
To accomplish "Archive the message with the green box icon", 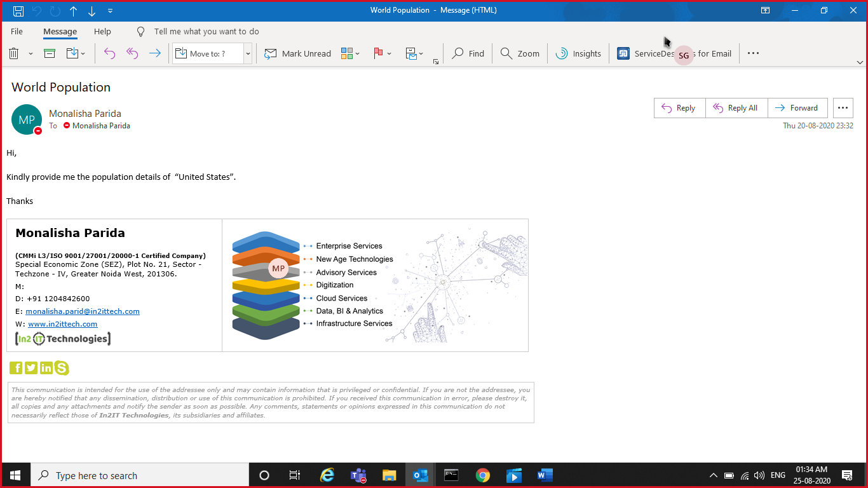I will (x=50, y=53).
